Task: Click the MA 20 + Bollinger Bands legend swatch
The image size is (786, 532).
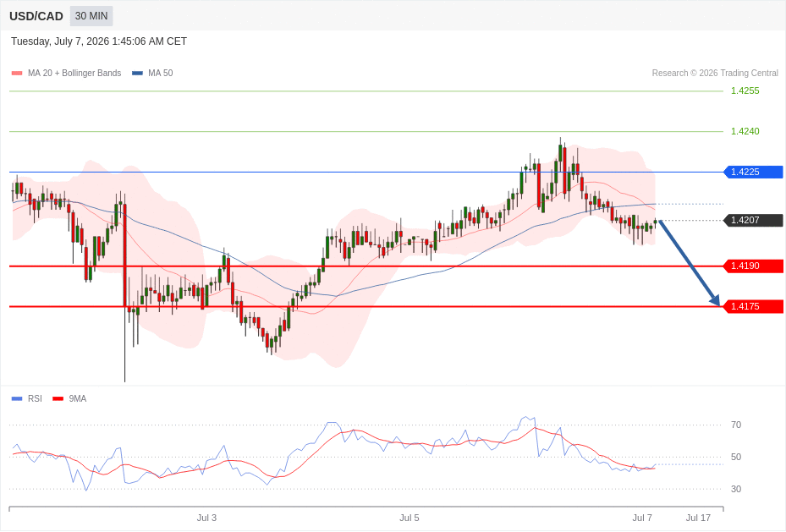Action: [x=17, y=73]
